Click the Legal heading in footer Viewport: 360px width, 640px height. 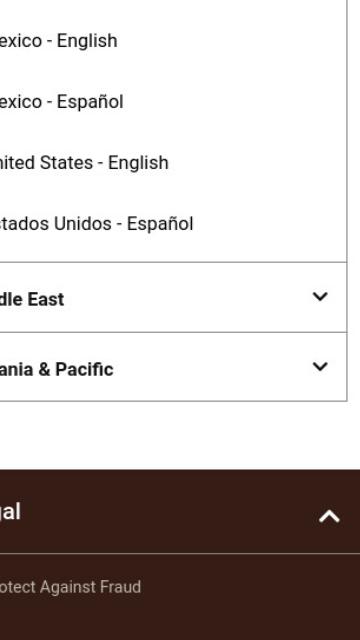coord(10,513)
